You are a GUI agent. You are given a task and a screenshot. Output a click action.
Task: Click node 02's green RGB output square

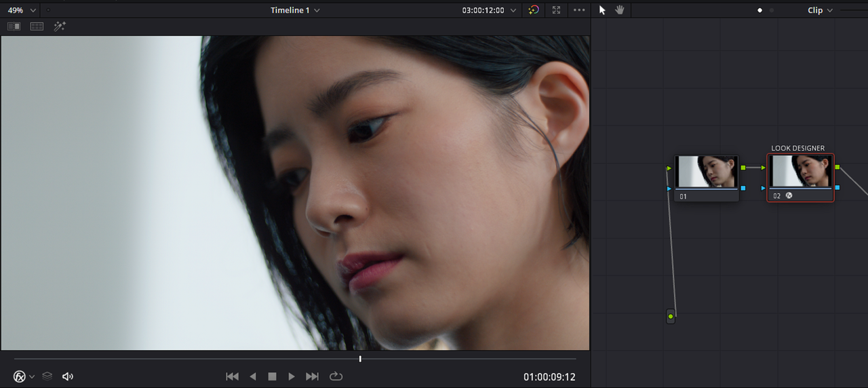[837, 167]
